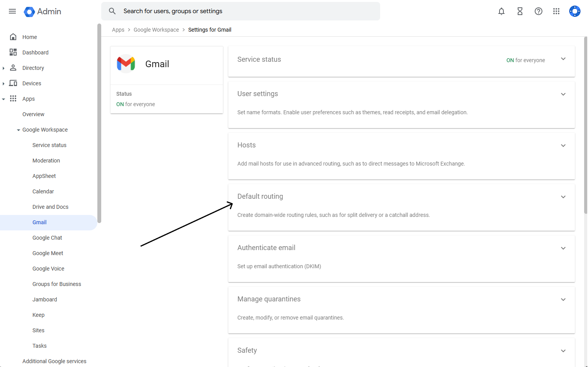588x367 pixels.
Task: Open Service status in sidebar
Action: tap(49, 145)
